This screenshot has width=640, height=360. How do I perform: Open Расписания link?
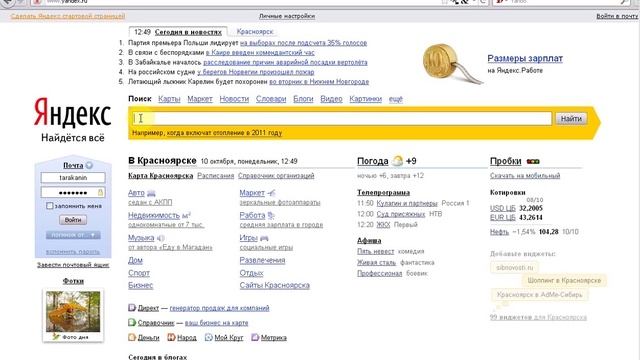tap(216, 176)
